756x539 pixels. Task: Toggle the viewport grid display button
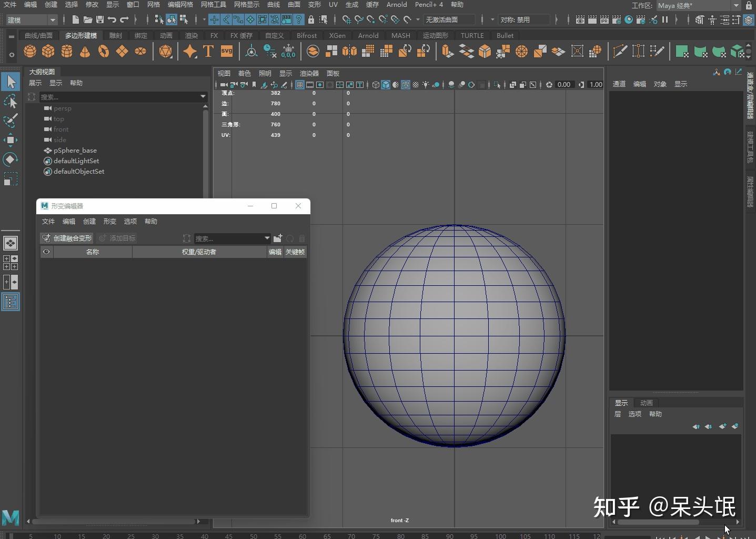click(300, 85)
